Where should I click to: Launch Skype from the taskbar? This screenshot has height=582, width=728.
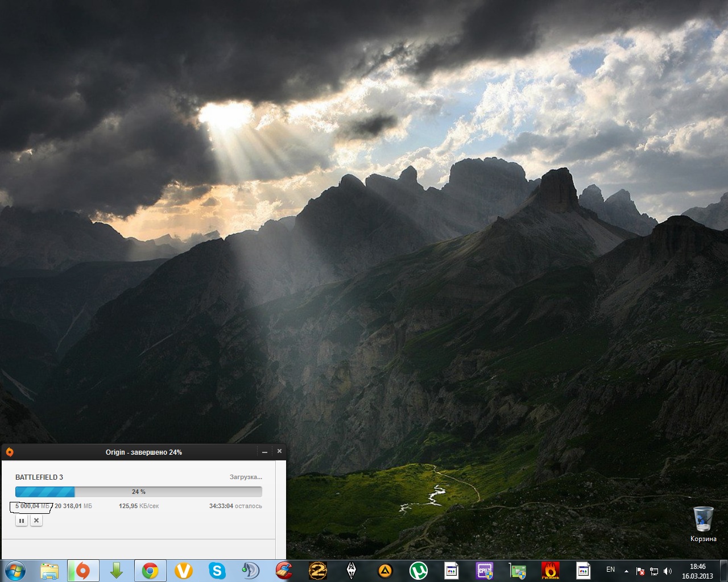(x=217, y=570)
